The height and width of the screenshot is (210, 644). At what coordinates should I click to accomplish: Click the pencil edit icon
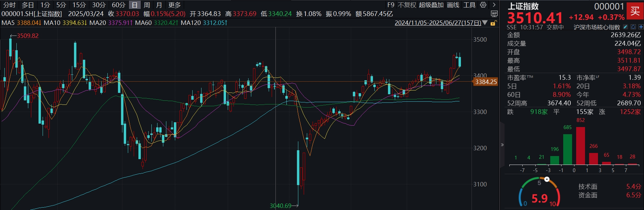(625, 27)
